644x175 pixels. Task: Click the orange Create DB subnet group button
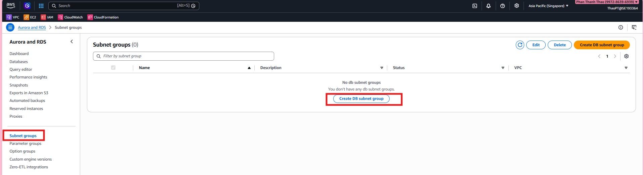[602, 45]
